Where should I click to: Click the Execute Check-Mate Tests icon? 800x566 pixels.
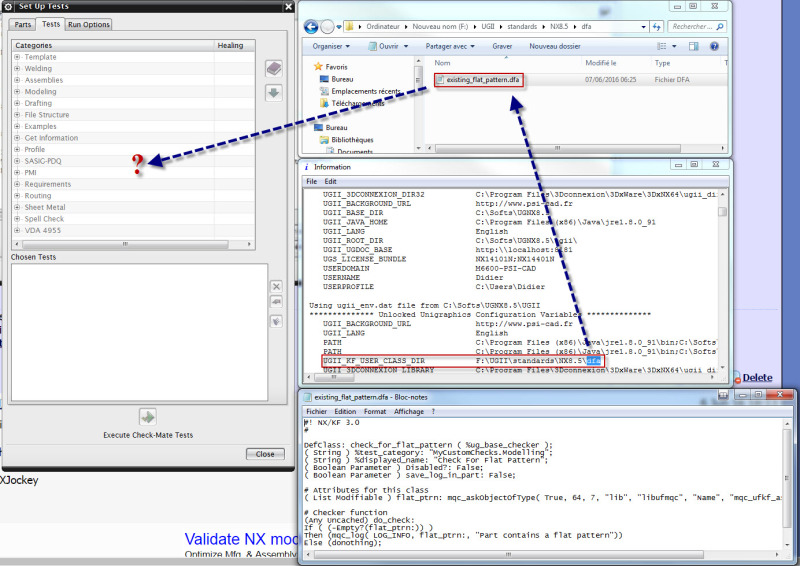tap(147, 417)
